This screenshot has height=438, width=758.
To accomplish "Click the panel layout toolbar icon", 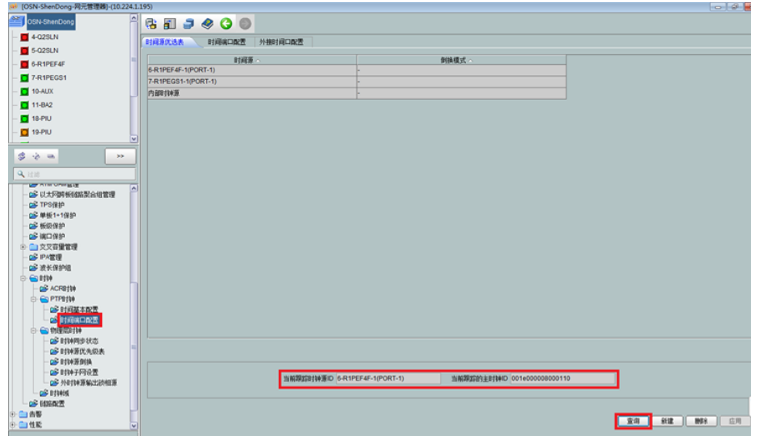I will pyautogui.click(x=170, y=24).
